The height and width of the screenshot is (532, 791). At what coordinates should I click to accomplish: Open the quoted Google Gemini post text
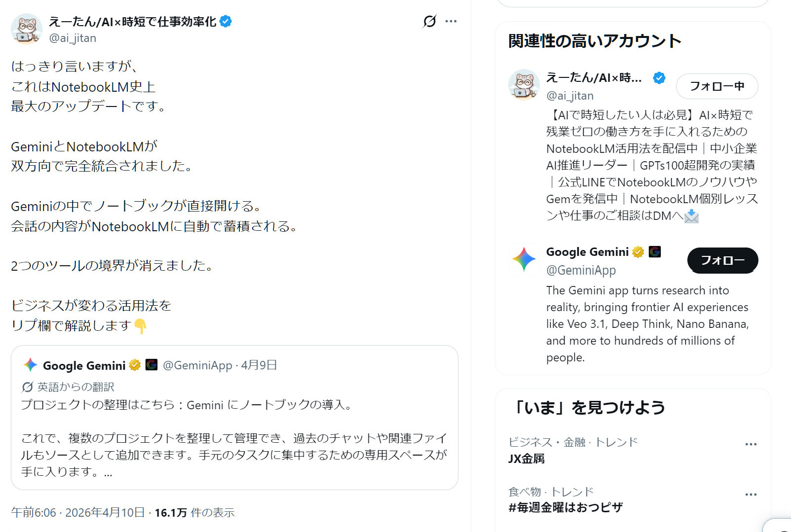pyautogui.click(x=234, y=438)
